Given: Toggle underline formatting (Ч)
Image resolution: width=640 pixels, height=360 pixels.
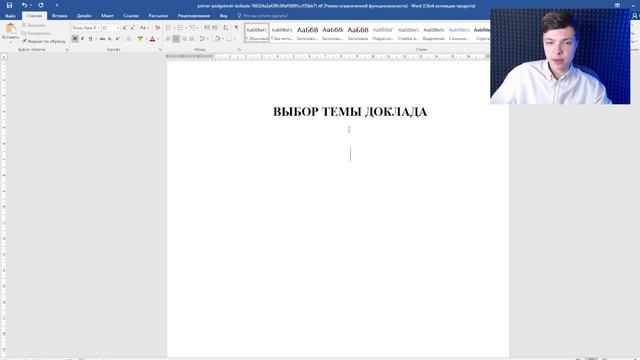Looking at the screenshot, I should pyautogui.click(x=90, y=39).
